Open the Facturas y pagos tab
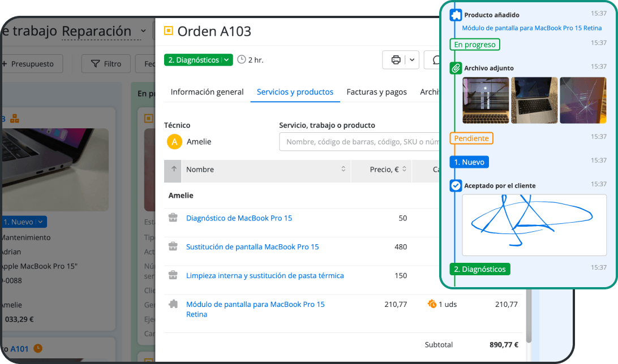 377,92
